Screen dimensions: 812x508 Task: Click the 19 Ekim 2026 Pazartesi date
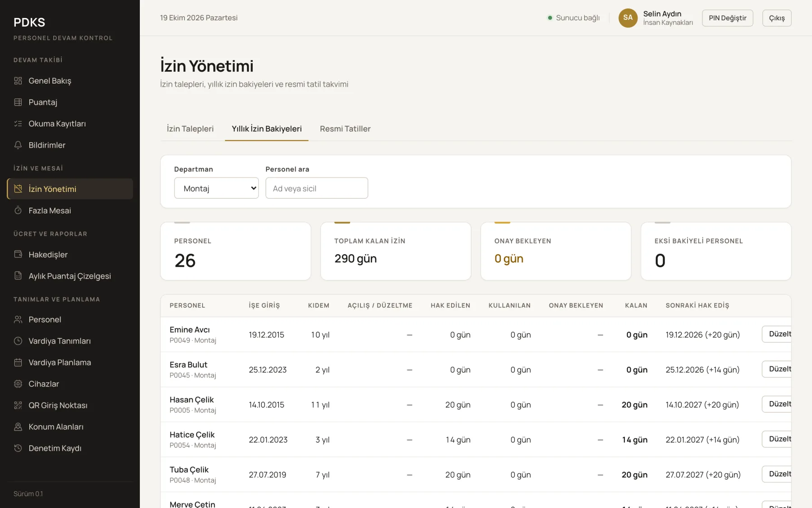coord(199,18)
